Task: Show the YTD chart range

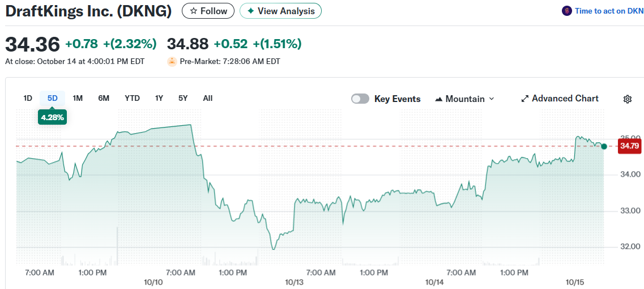Action: (x=132, y=98)
